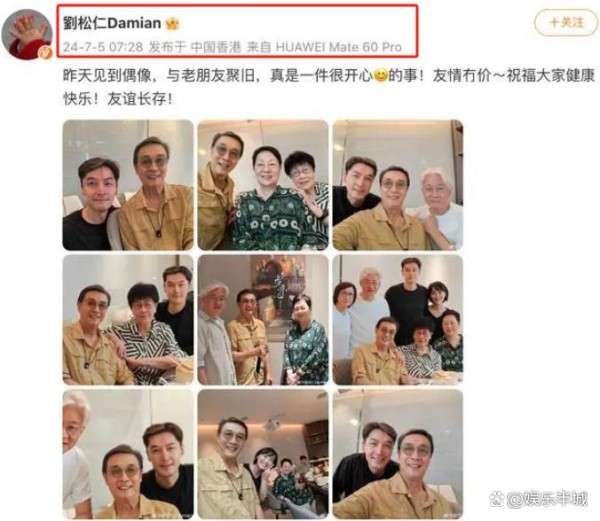Open the 劉松仁Damian username link
Screen dimensions: 600x521
112,23
